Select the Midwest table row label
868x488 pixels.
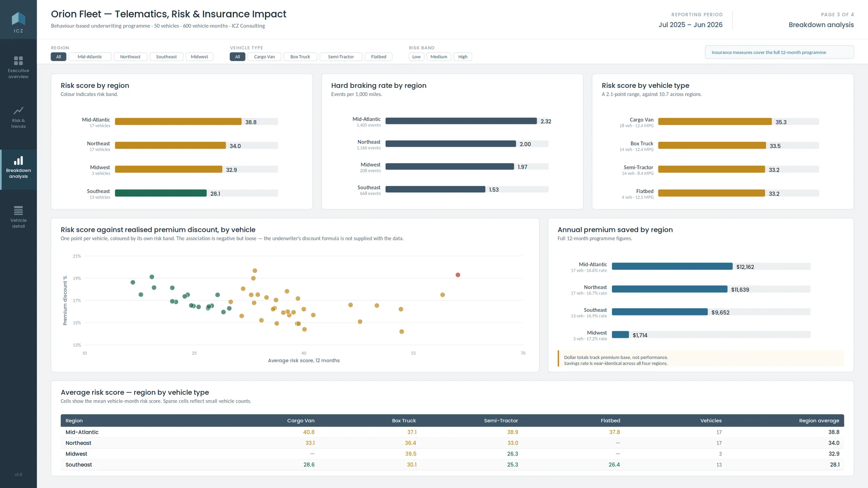(76, 454)
